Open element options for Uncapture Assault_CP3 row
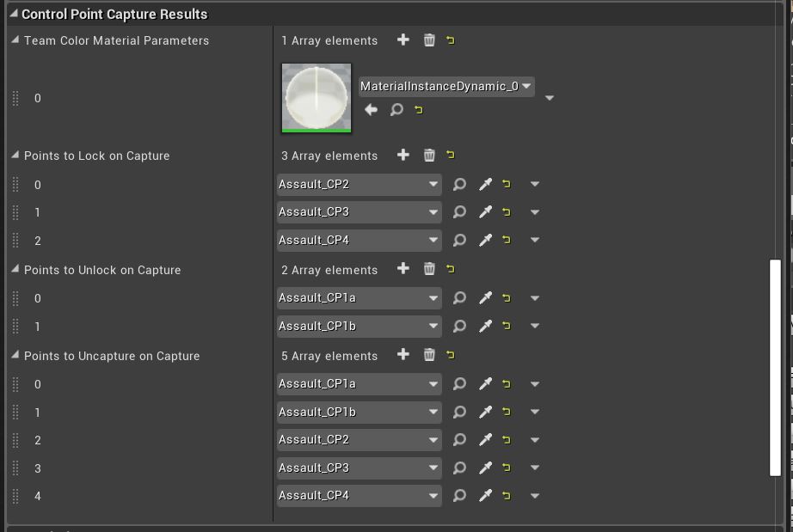The image size is (793, 532). [535, 468]
